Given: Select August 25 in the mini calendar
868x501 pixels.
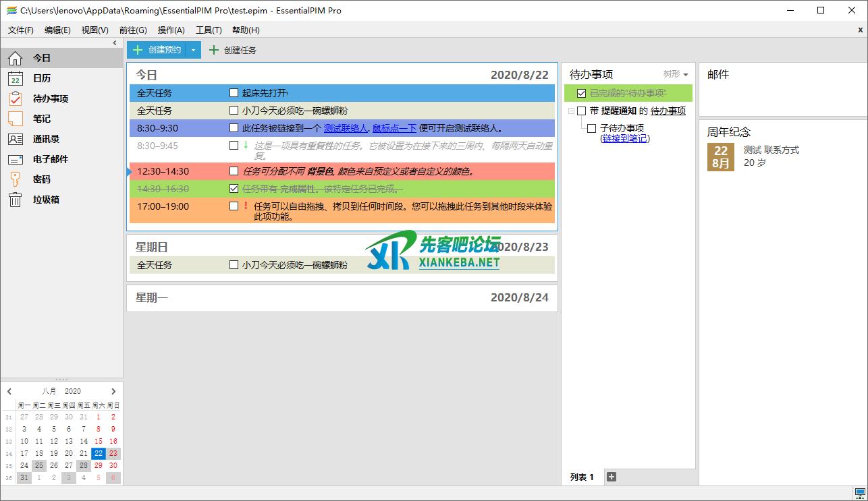Looking at the screenshot, I should coord(39,465).
